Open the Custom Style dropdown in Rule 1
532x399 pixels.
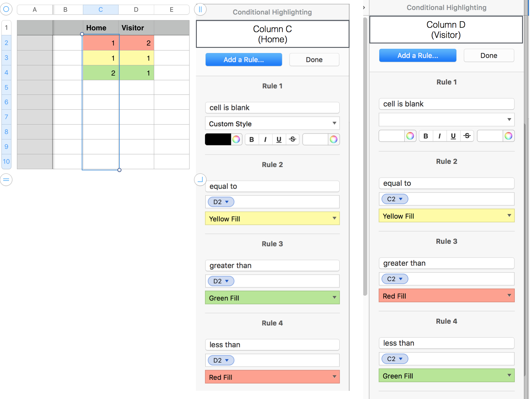click(272, 123)
